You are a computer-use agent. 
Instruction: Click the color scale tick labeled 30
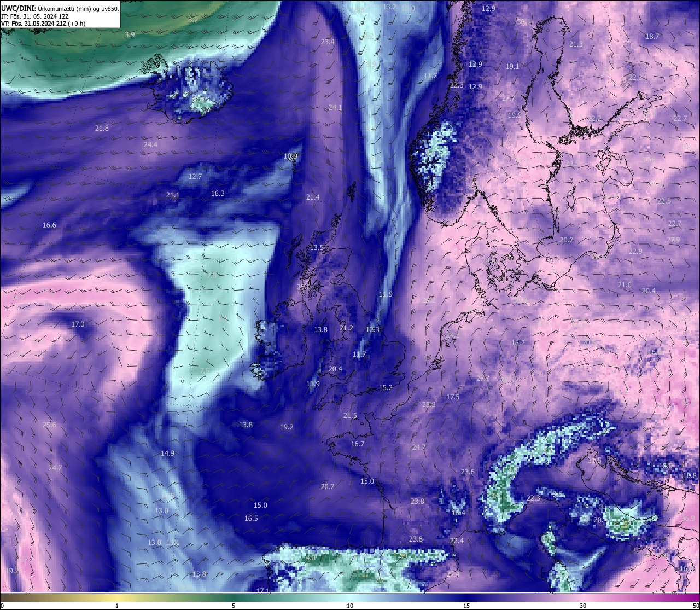tap(583, 606)
